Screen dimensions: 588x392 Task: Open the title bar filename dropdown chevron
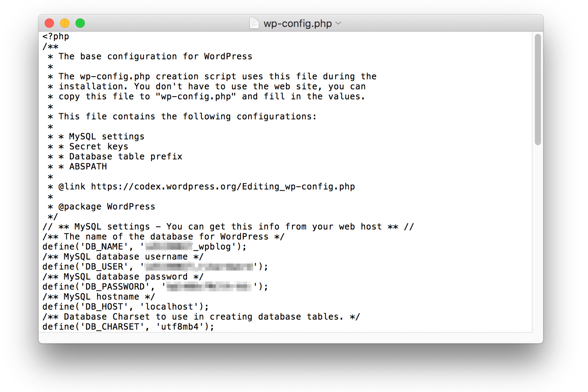pyautogui.click(x=338, y=23)
